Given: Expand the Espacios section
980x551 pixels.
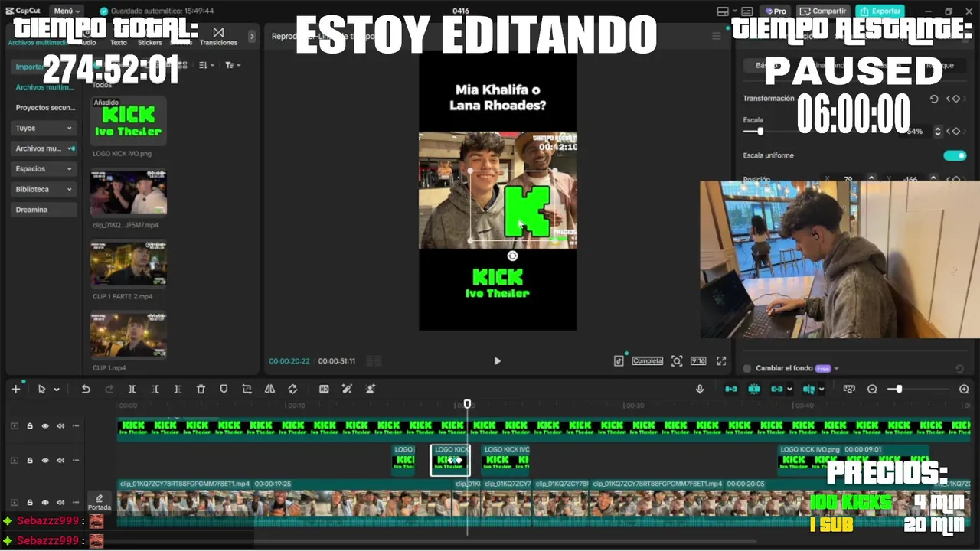Looking at the screenshot, I should pos(44,168).
